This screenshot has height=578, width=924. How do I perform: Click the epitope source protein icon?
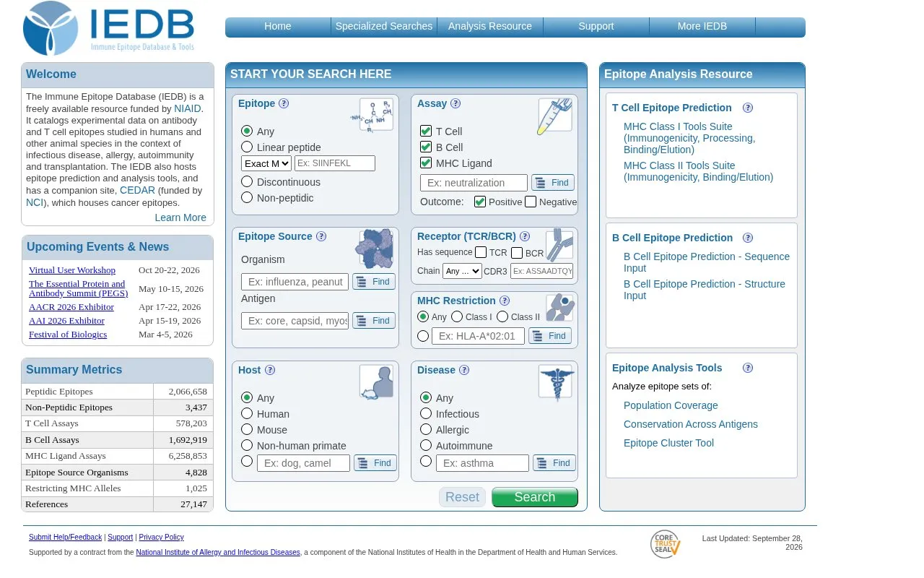[x=374, y=249]
